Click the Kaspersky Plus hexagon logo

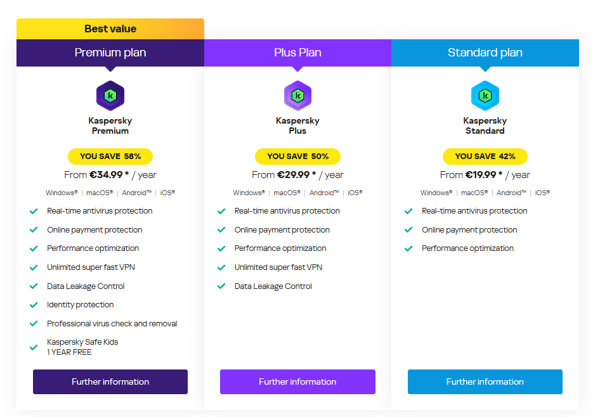[298, 96]
